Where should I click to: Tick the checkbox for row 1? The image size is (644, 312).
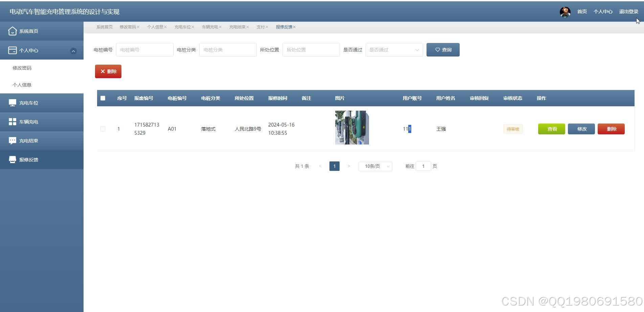click(103, 129)
